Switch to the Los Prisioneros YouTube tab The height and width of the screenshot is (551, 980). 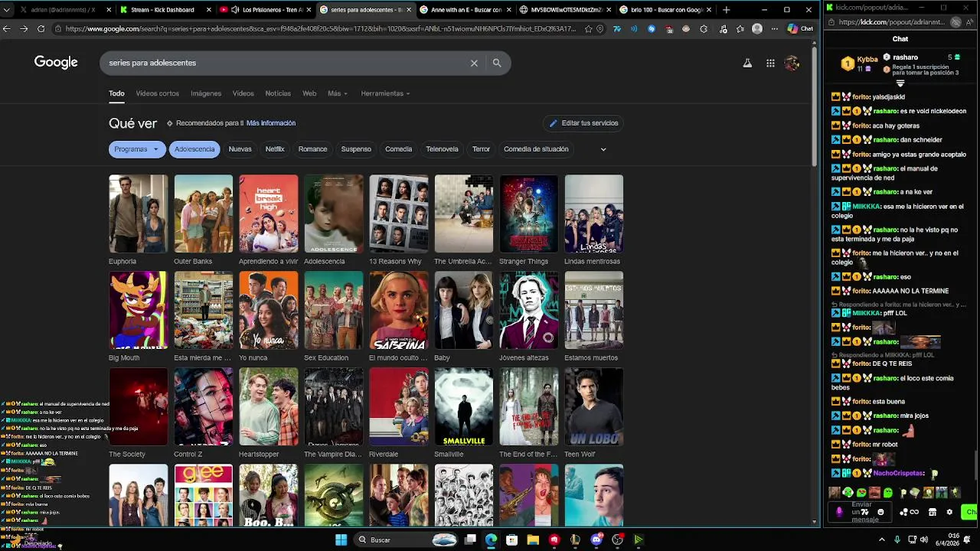(265, 10)
